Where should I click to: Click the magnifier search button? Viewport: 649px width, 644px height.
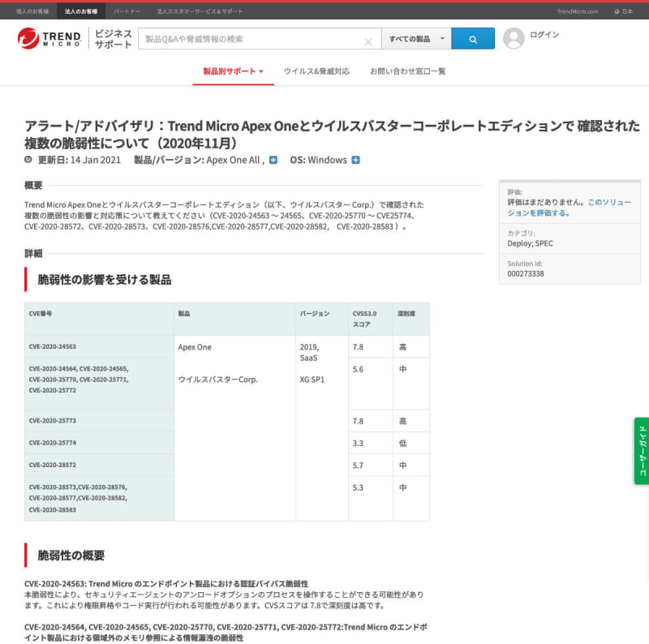click(x=473, y=38)
